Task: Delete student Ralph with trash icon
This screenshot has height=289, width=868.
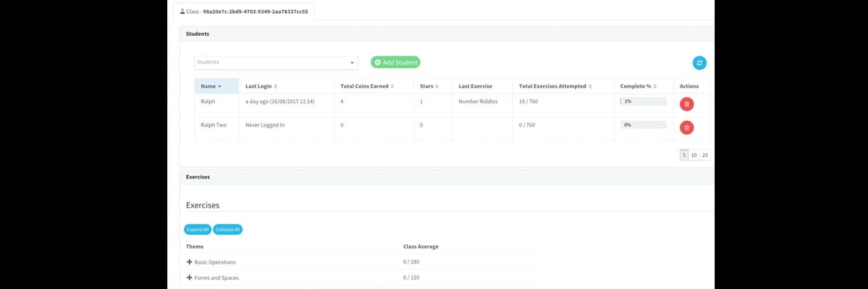Action: (686, 105)
